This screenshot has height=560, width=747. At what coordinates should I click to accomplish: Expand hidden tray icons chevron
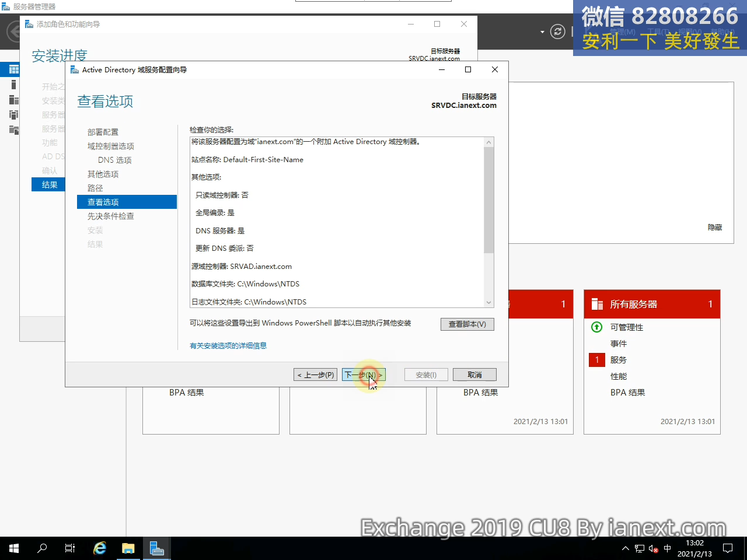pos(626,548)
